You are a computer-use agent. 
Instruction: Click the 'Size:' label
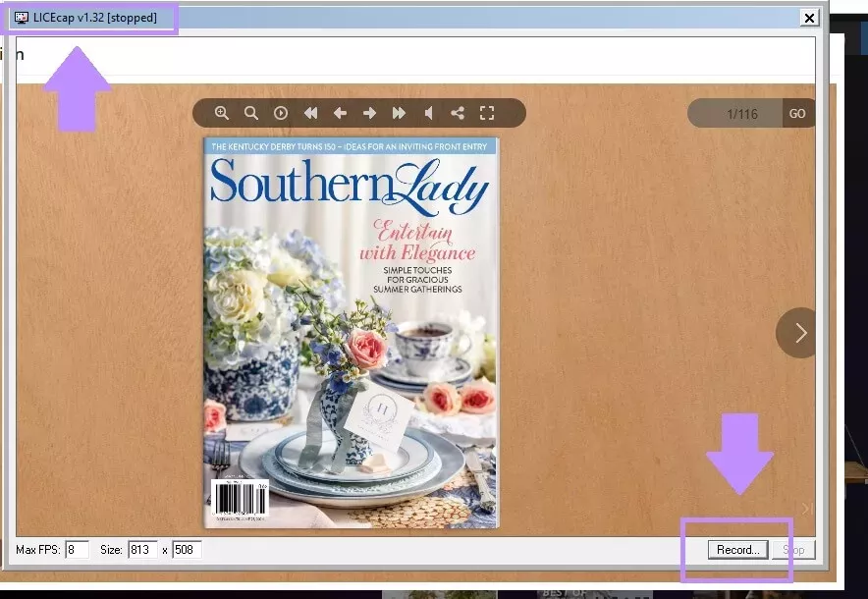(111, 550)
